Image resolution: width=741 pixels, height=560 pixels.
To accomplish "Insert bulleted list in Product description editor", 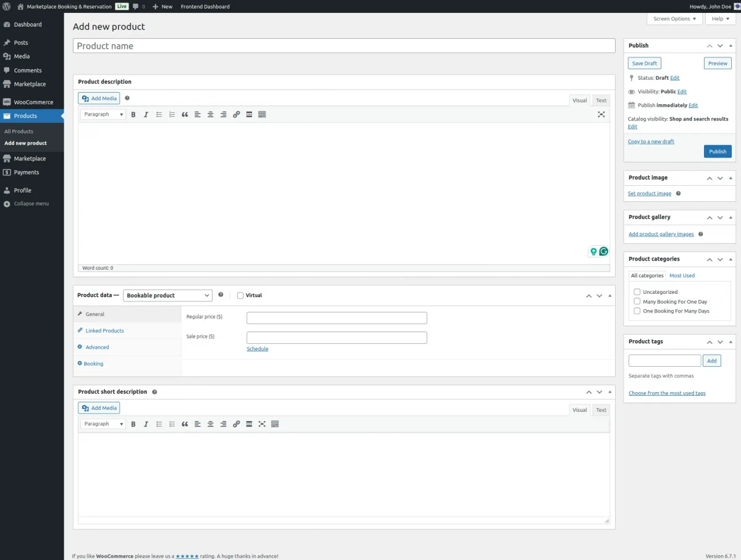I will point(159,114).
